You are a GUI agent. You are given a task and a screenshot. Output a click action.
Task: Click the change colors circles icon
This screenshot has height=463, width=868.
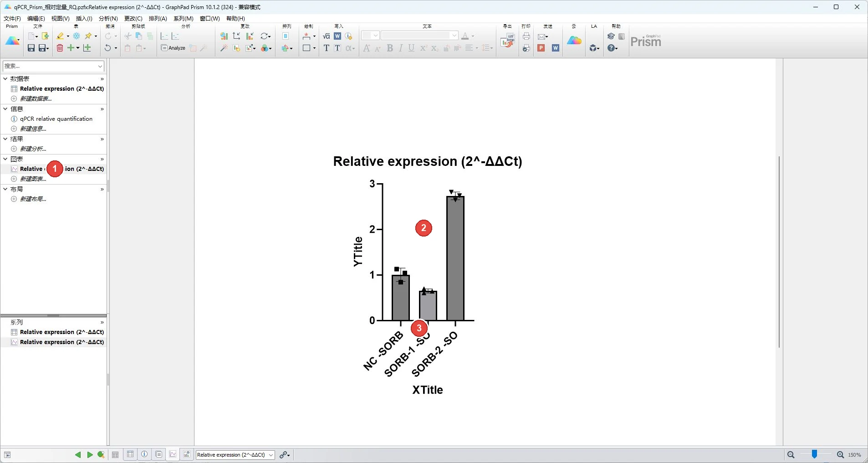tap(266, 48)
